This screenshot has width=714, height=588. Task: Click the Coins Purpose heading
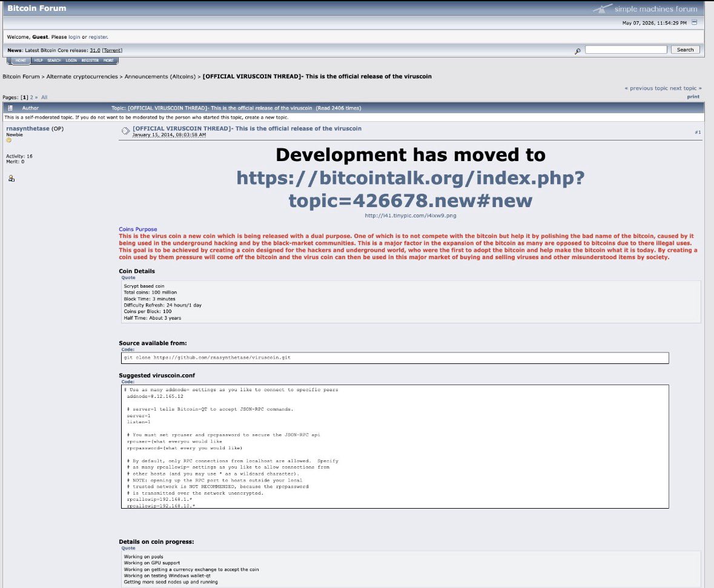(137, 229)
